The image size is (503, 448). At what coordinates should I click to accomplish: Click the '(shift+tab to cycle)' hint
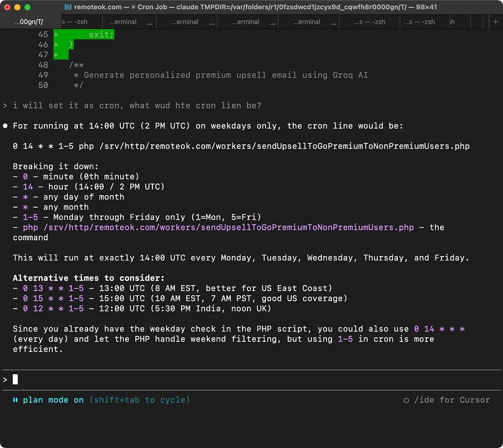pyautogui.click(x=139, y=400)
